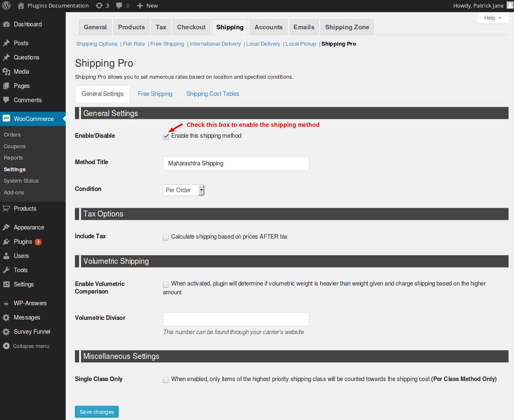Open the Shipping Cost Tables tab

click(213, 94)
